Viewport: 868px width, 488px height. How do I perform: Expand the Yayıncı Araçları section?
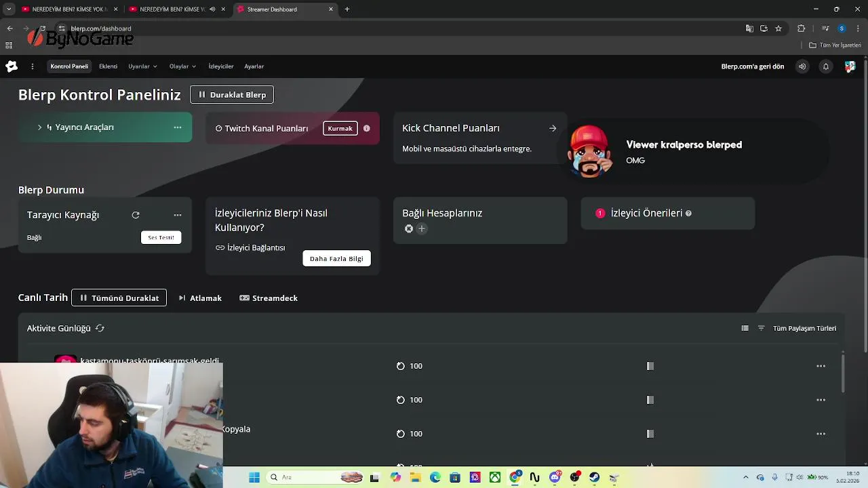39,127
